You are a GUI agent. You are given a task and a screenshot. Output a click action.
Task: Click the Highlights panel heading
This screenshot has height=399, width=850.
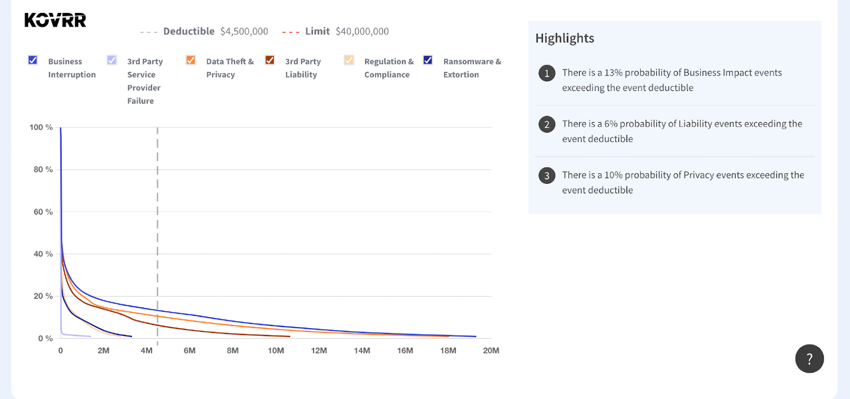coord(564,38)
